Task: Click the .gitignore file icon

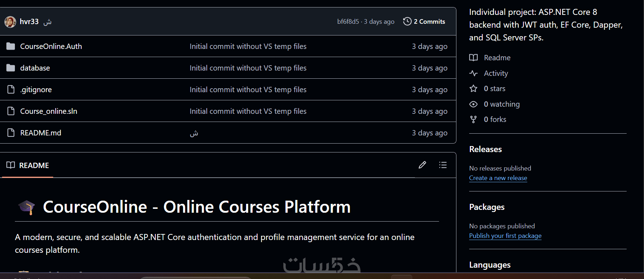Action: tap(11, 90)
